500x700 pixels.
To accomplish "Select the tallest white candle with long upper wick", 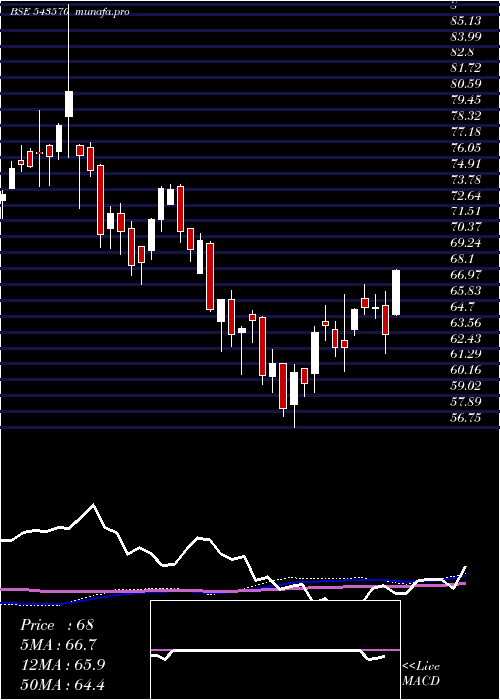I will pos(69,104).
